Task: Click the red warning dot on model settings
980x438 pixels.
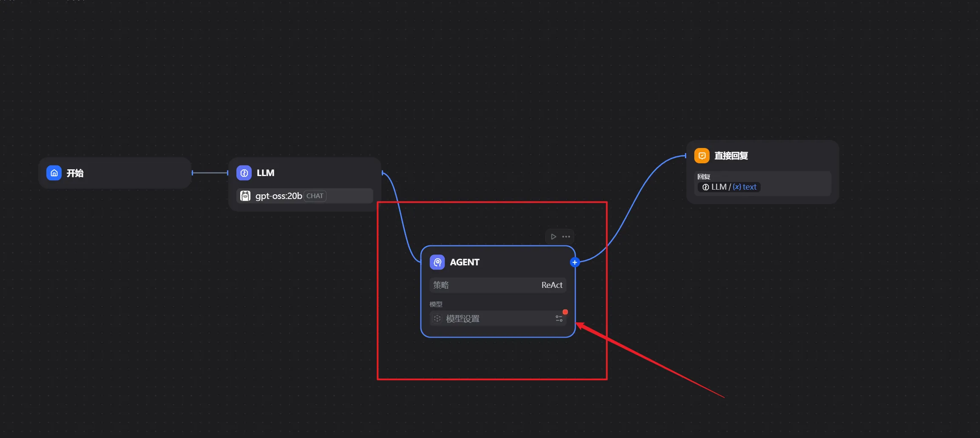Action: coord(565,312)
